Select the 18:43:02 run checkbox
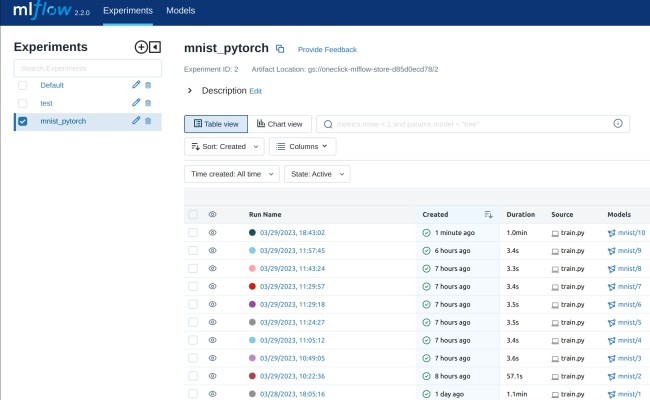650x400 pixels. 193,232
